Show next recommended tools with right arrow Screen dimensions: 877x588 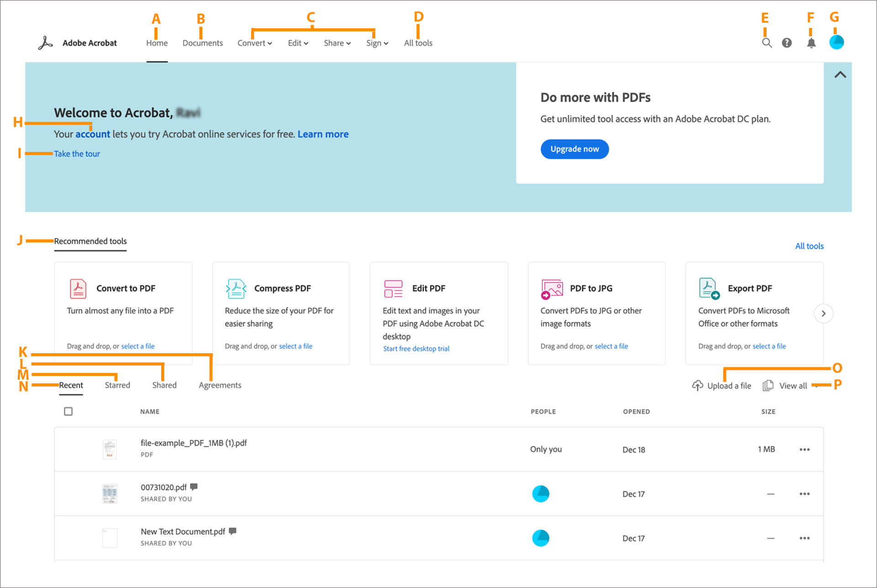(824, 313)
